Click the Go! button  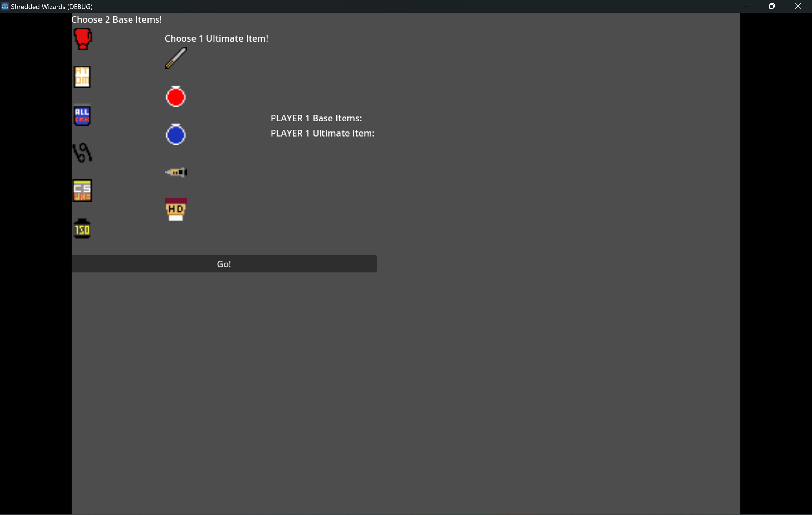click(x=224, y=264)
